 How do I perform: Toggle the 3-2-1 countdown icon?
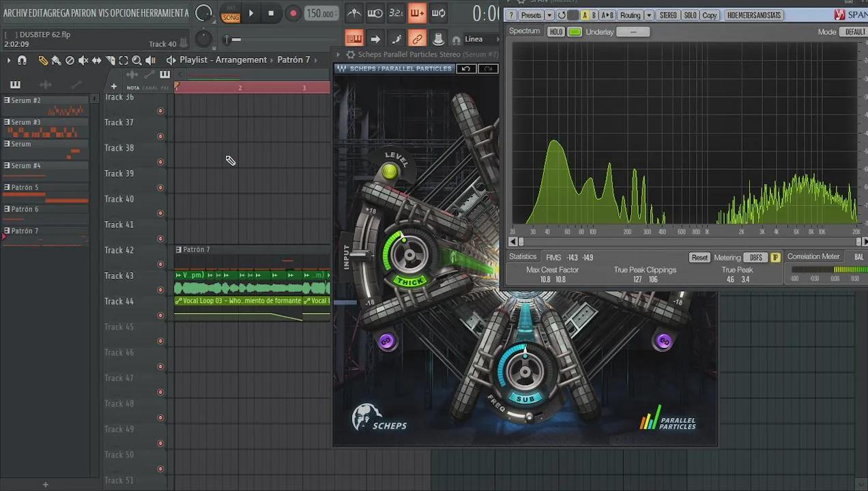(x=396, y=13)
